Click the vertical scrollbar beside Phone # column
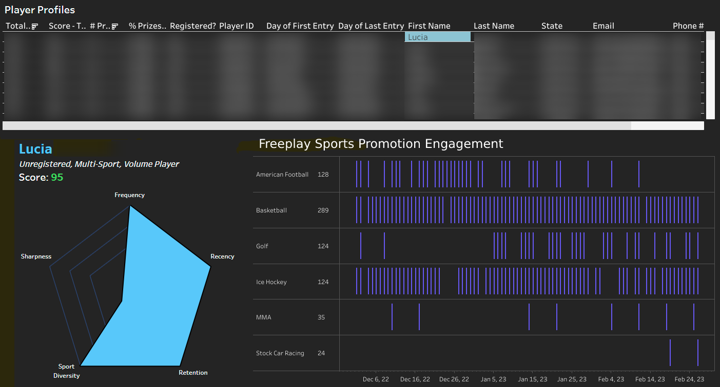The width and height of the screenshot is (720, 387). [x=710, y=75]
